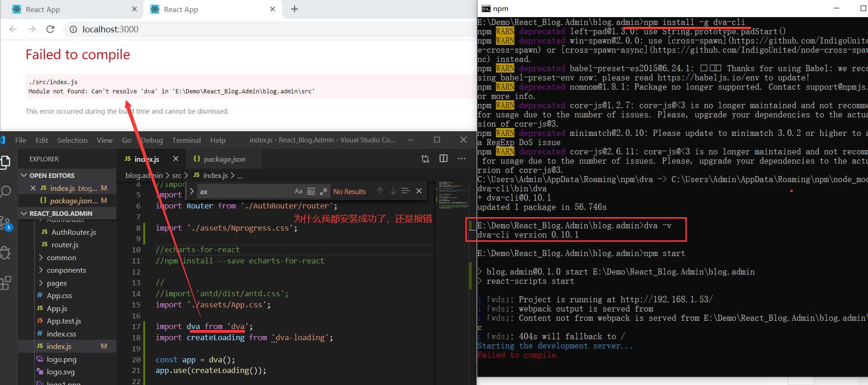Open the Terminal menu in VS Code
Viewport: 868px width, 385px height.
(186, 140)
